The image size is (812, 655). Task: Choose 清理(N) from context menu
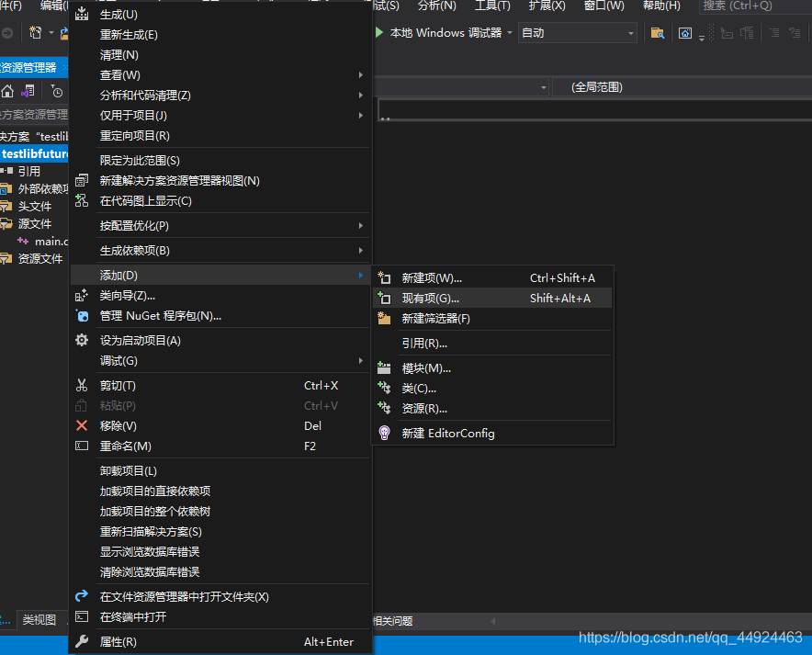[x=220, y=55]
